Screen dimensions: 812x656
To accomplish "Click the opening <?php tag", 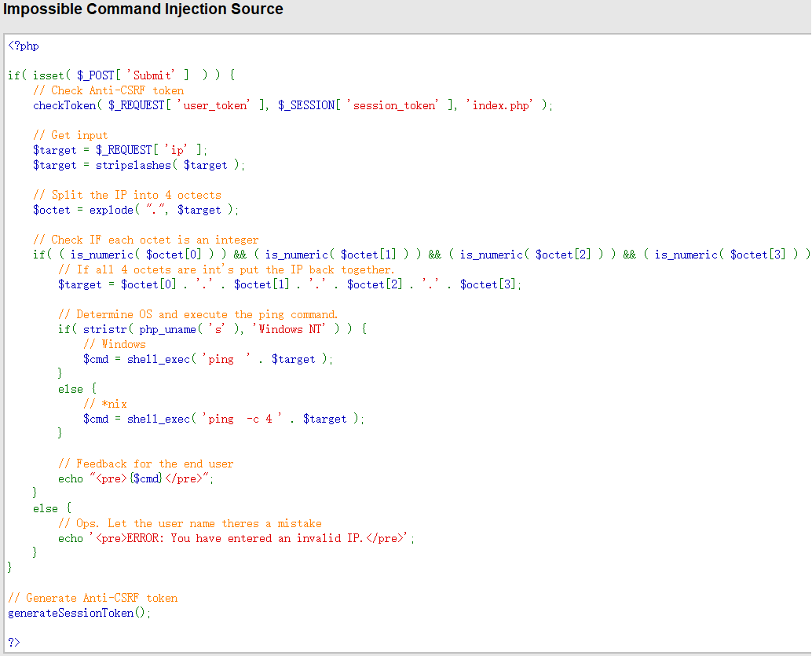I will pyautogui.click(x=24, y=46).
